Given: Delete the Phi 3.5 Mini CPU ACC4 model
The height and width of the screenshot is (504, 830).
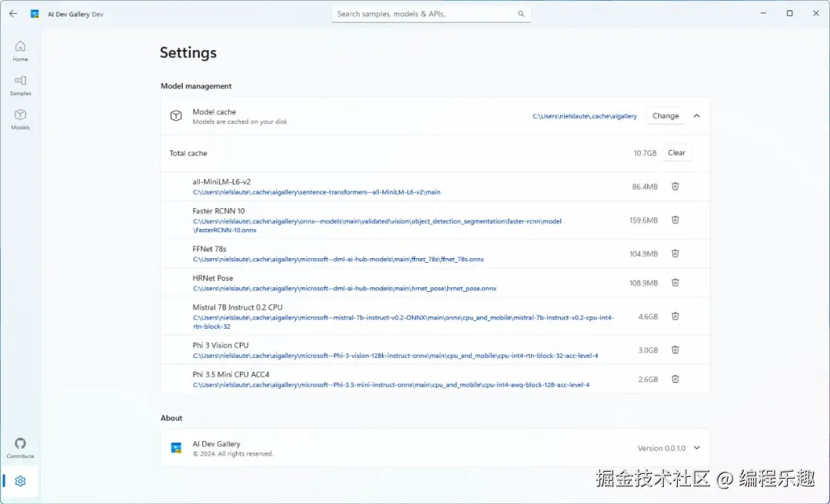Looking at the screenshot, I should pyautogui.click(x=675, y=379).
